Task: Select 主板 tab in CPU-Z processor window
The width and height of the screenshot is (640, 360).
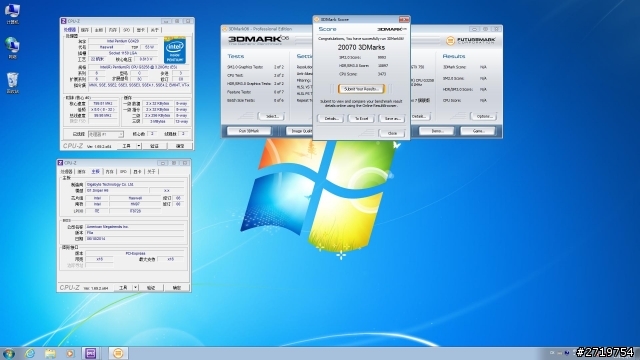Action: tap(99, 30)
